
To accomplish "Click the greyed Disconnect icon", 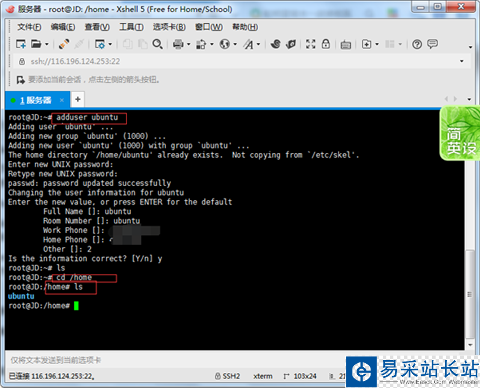I will [79, 44].
